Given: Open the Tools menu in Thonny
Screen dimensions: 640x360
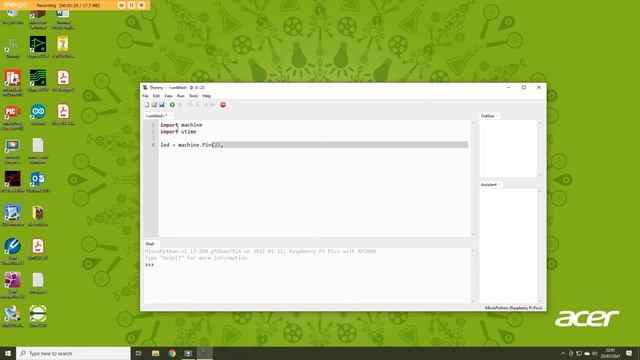Looking at the screenshot, I should pos(193,96).
